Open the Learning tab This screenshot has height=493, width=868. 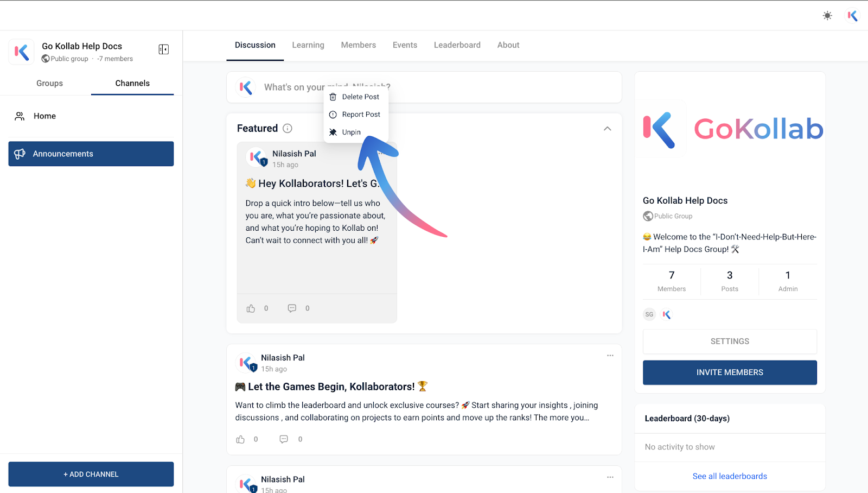click(308, 45)
